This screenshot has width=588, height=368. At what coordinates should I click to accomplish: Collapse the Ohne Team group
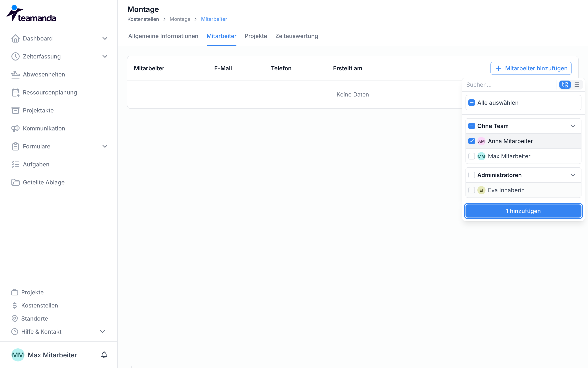[573, 126]
